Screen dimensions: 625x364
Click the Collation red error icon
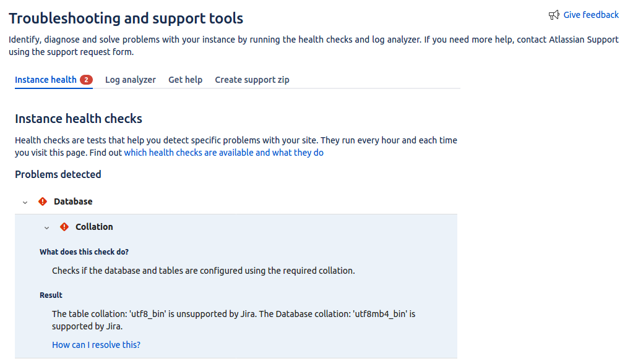click(x=64, y=227)
